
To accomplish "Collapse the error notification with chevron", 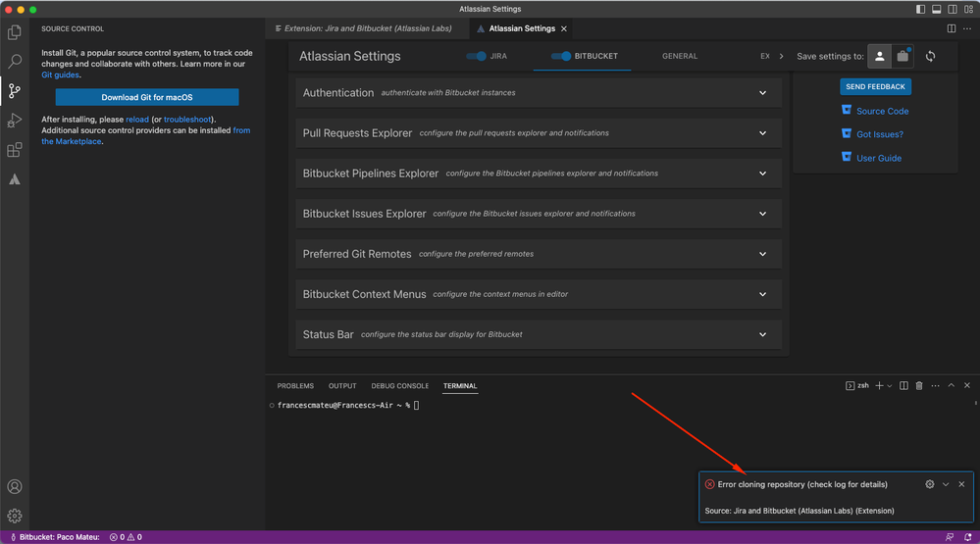I will point(946,484).
